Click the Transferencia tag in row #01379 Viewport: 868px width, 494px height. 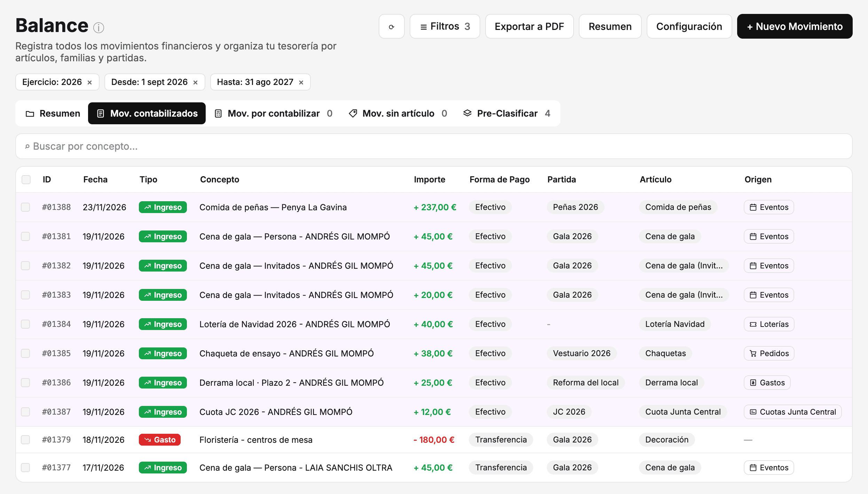(x=501, y=440)
